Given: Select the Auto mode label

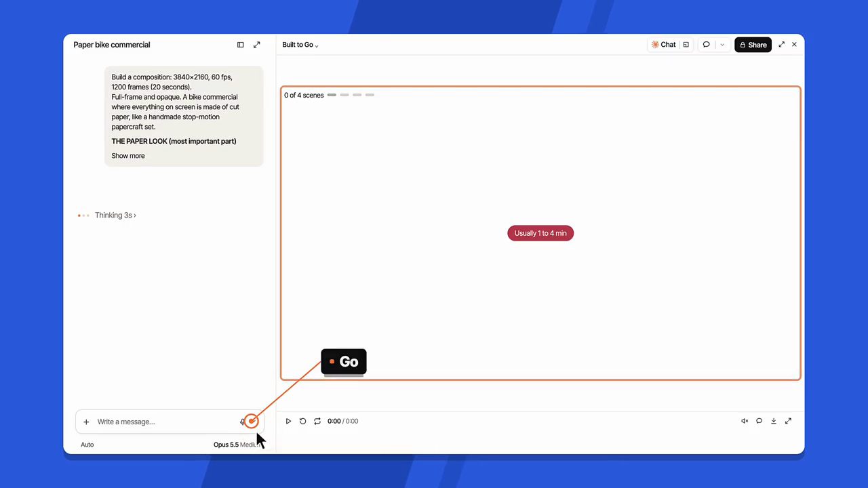Looking at the screenshot, I should coord(87,445).
